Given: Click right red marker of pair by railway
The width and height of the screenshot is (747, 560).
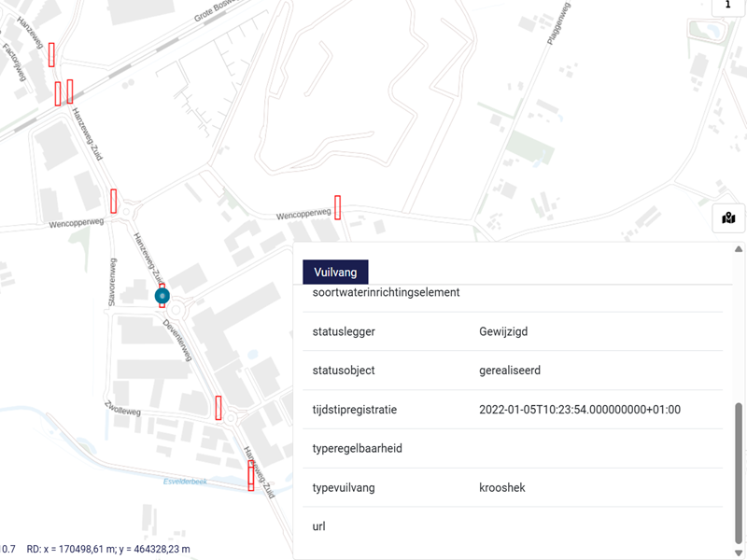Looking at the screenshot, I should tap(70, 91).
